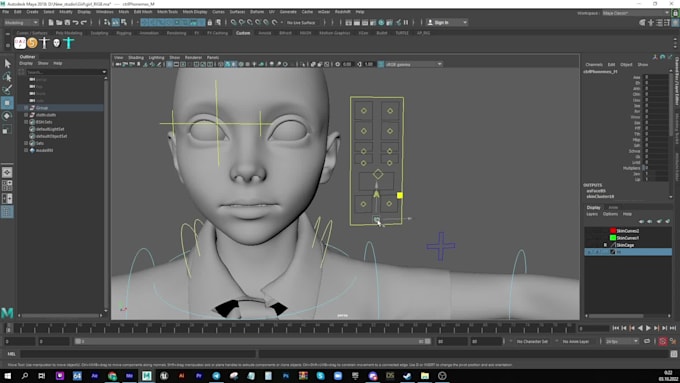Screen dimensions: 680x383
Task: Play the animation backwards
Action: click(x=640, y=328)
